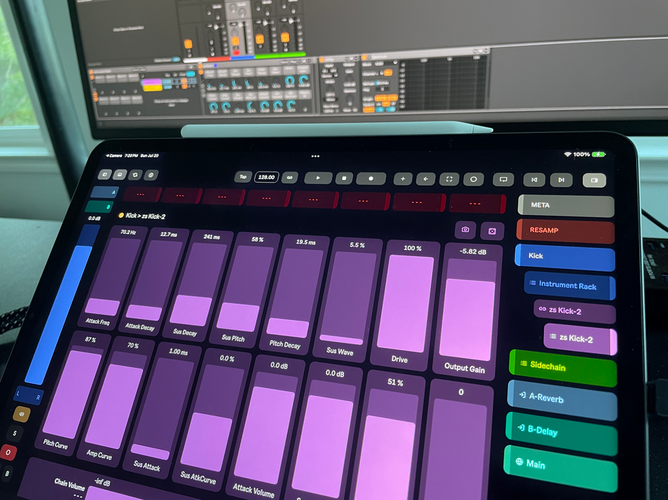Adjust the Attack Freq slider
The width and height of the screenshot is (668, 500).
click(x=114, y=276)
